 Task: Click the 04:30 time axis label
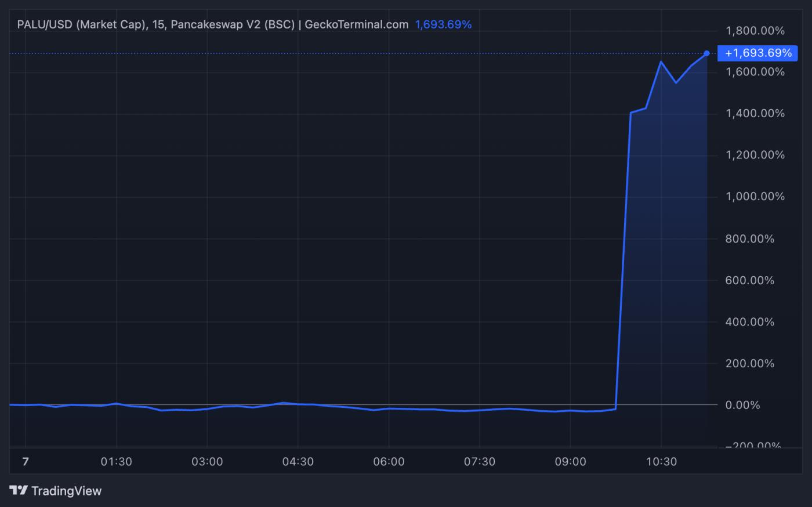[298, 462]
